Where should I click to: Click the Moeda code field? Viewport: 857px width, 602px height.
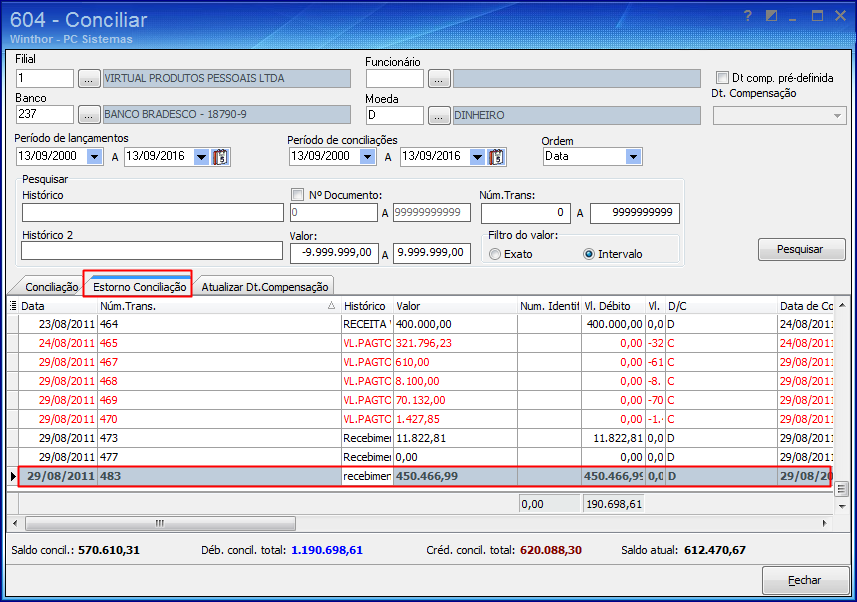coord(395,115)
